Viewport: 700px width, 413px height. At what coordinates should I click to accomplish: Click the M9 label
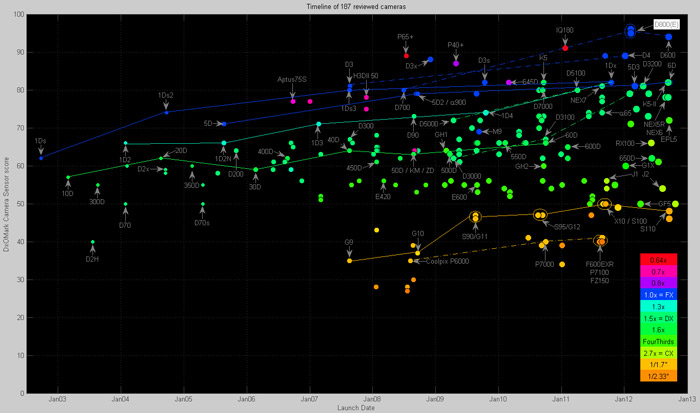(497, 132)
